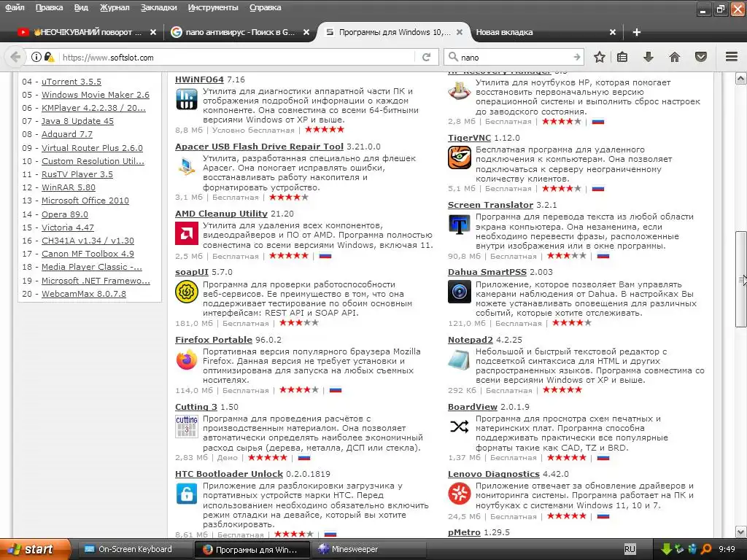Reload the page with the refresh icon

426,57
